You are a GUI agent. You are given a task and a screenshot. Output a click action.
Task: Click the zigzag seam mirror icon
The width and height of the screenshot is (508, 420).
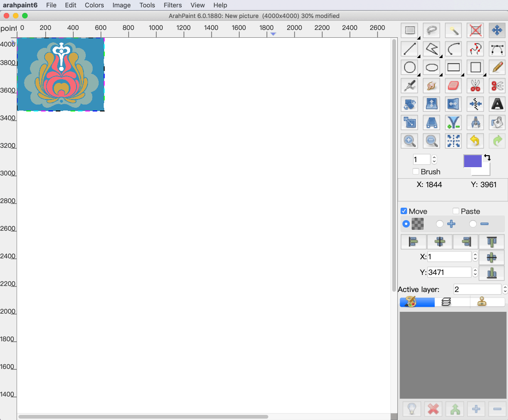pos(475,104)
